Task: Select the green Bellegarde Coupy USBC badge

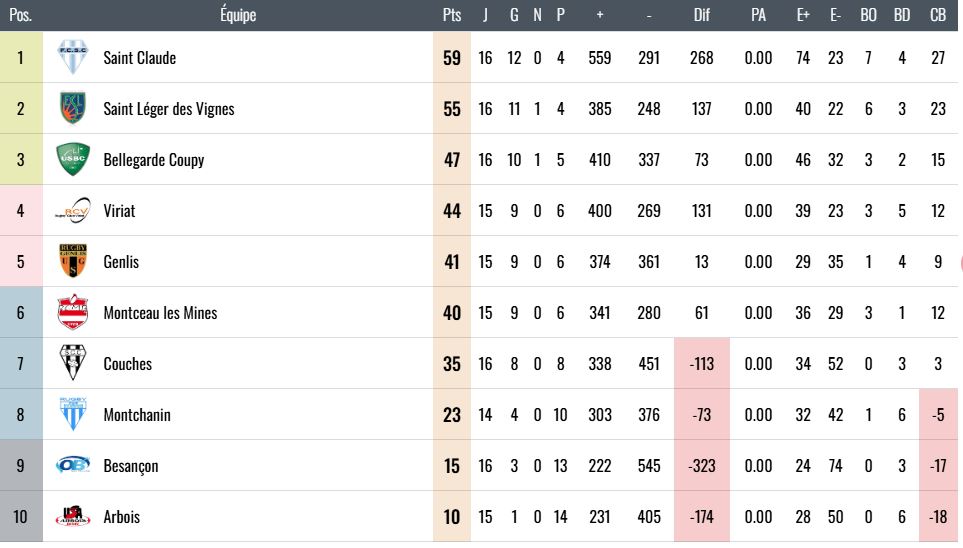Action: pos(72,159)
